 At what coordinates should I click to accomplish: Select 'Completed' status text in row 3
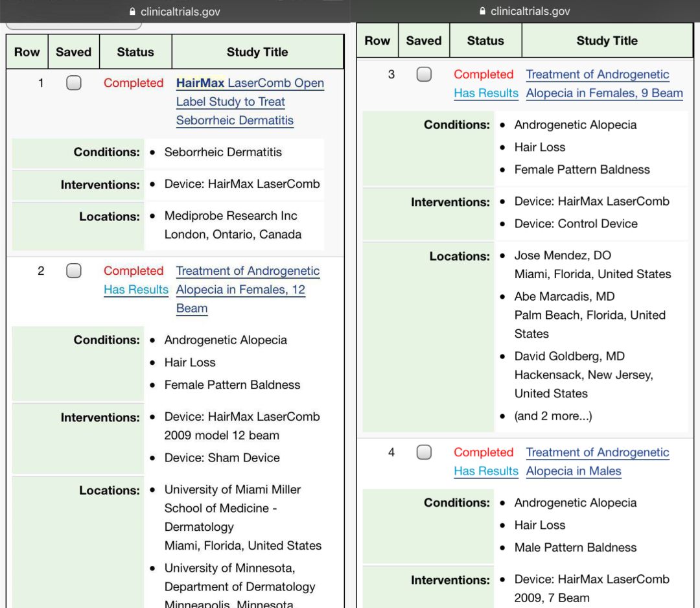tap(484, 75)
